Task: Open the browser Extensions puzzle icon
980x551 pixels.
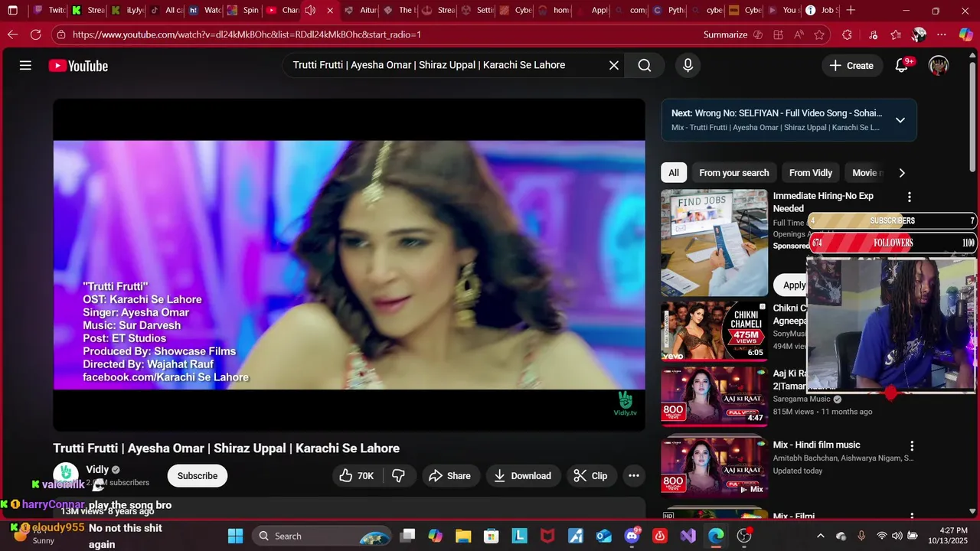Action: tap(847, 34)
